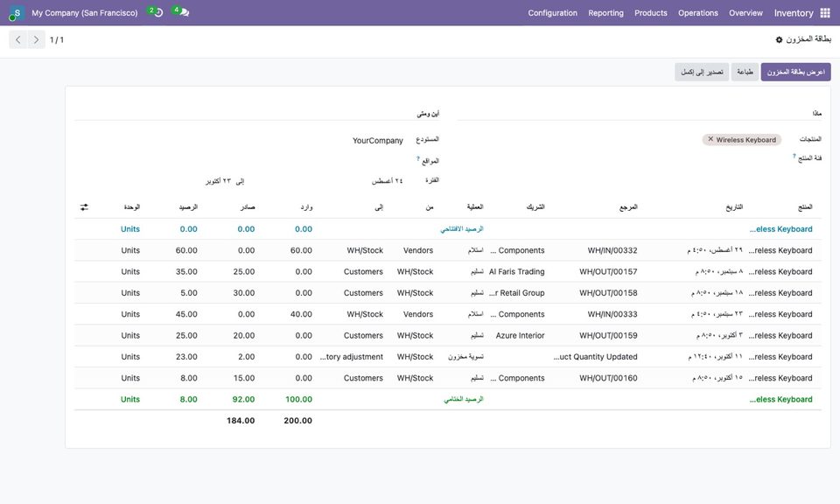Sort by وارد column header

coord(306,206)
